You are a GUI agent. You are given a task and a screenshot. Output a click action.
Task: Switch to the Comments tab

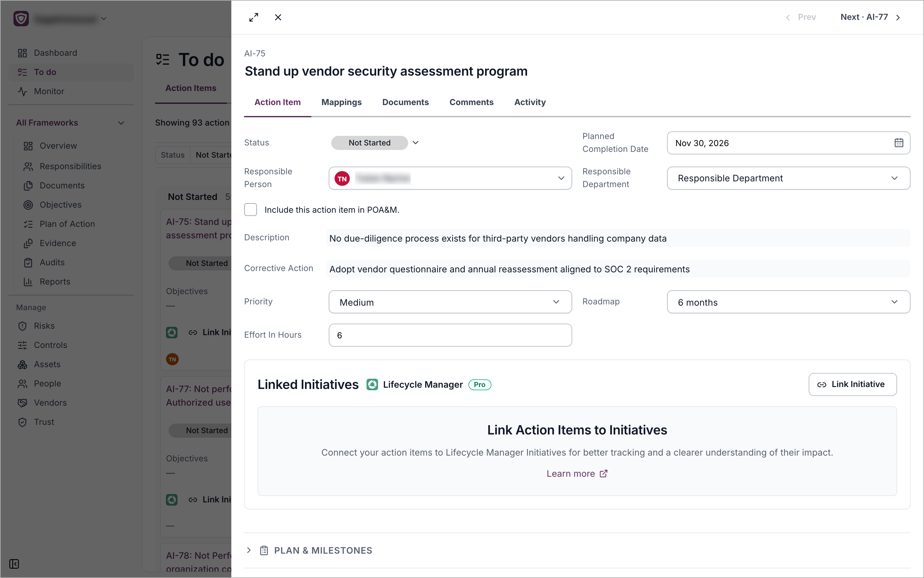tap(471, 102)
